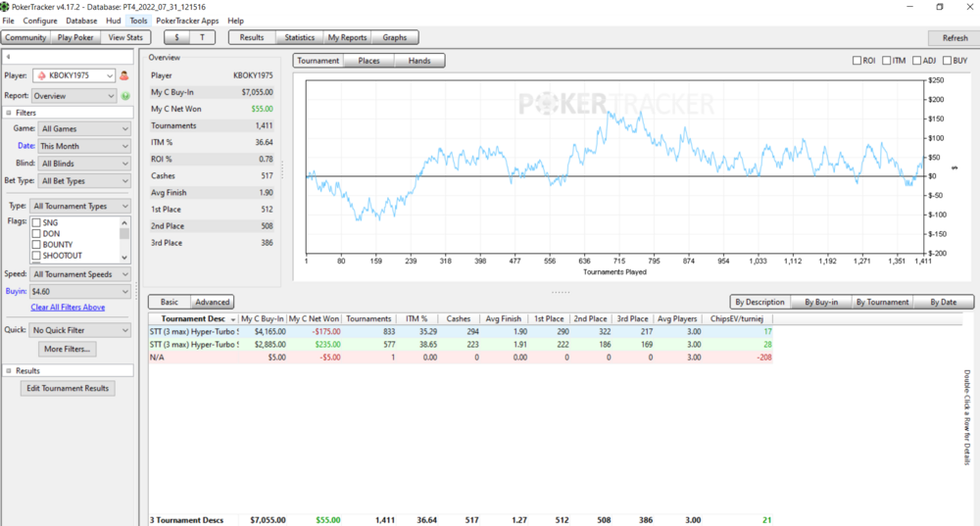Switch to Play Poker tab
980x526 pixels.
coord(75,37)
